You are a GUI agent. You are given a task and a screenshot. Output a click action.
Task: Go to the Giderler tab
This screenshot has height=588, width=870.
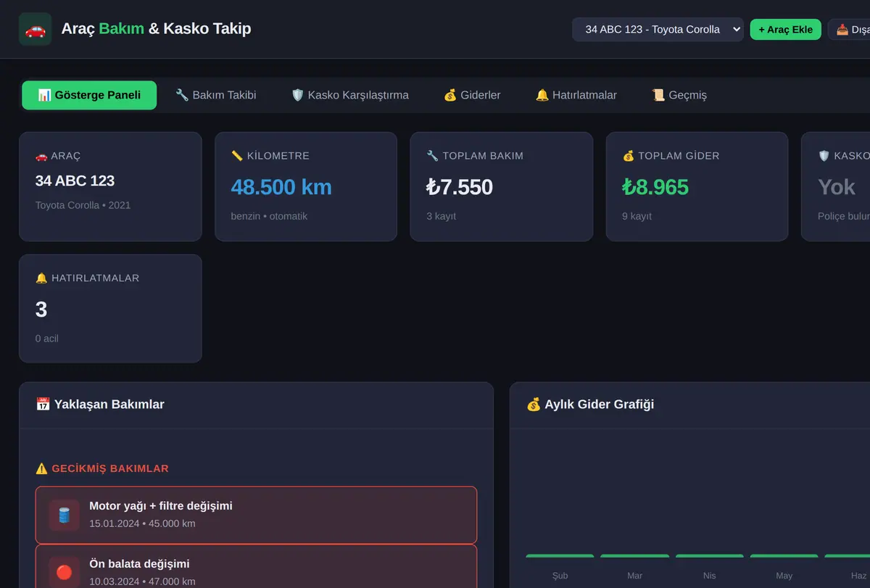(472, 95)
